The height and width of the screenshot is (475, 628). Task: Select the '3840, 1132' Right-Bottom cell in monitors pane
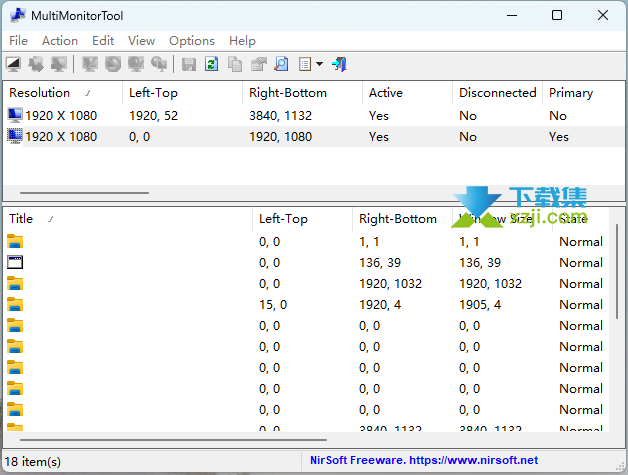coord(280,116)
